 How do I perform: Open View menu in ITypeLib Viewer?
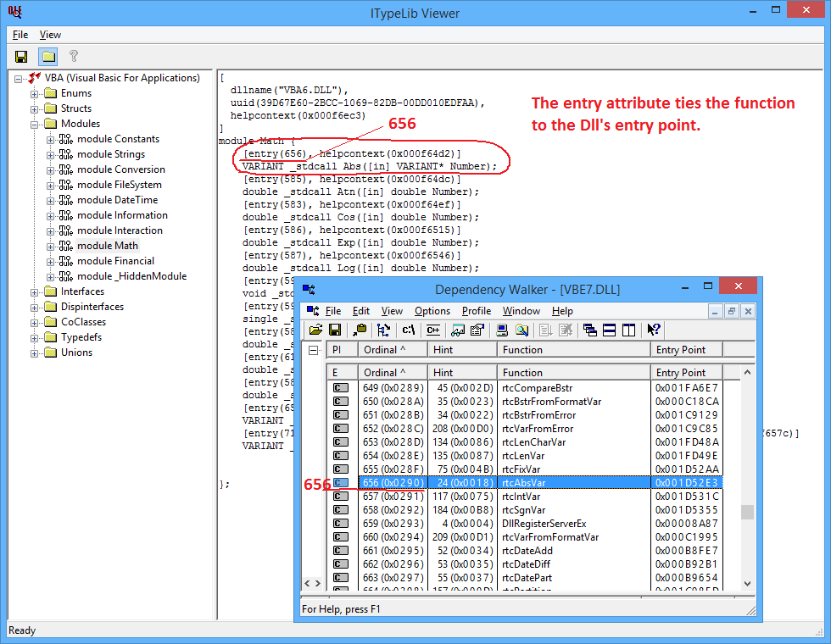tap(50, 35)
